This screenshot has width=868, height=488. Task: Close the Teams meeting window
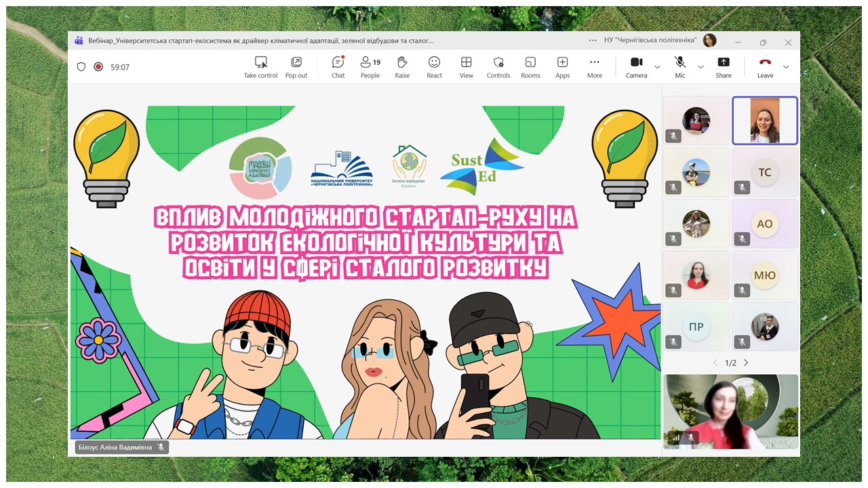(788, 42)
